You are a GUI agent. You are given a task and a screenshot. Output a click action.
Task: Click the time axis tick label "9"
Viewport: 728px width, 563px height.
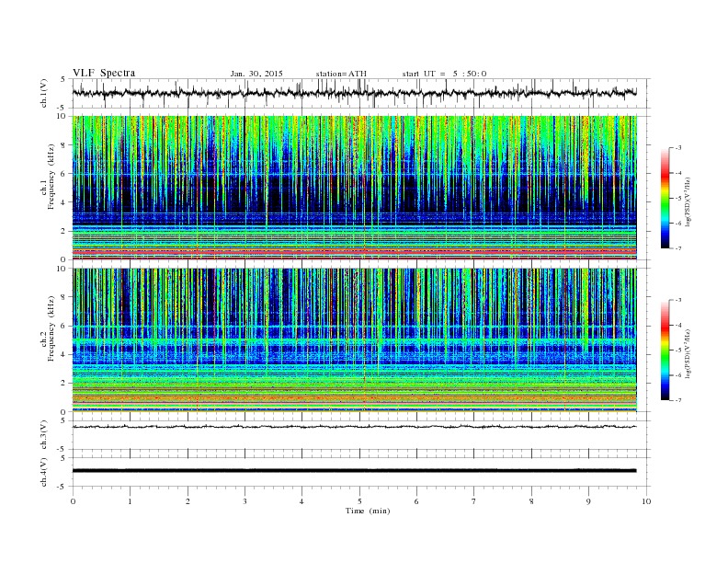pyautogui.click(x=588, y=501)
